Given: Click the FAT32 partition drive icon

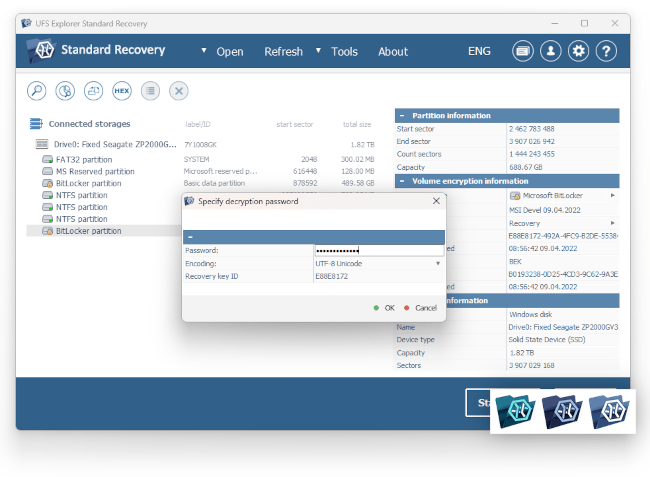Looking at the screenshot, I should [x=47, y=160].
